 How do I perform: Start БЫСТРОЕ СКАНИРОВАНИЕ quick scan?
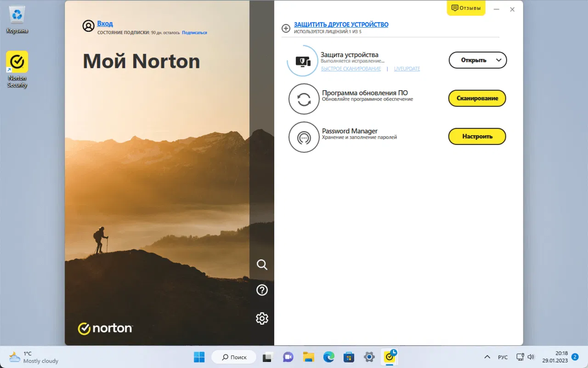(x=351, y=69)
